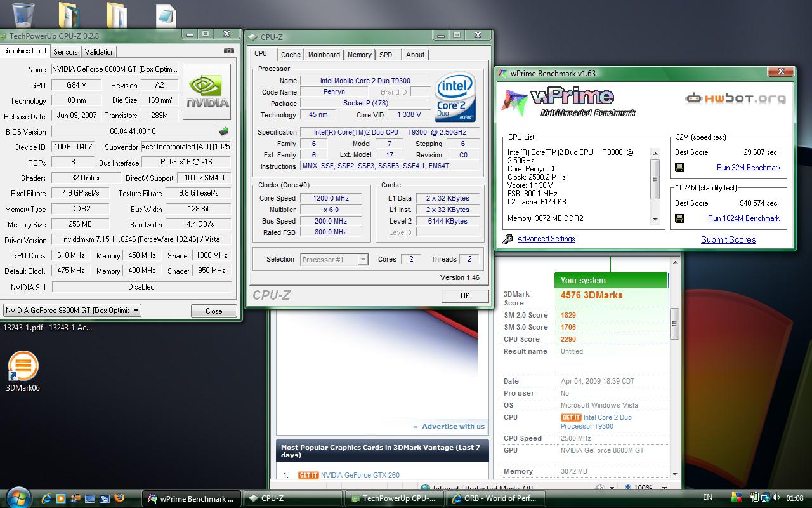
Task: Click the GET IT badge next to GTX 260
Action: point(308,475)
